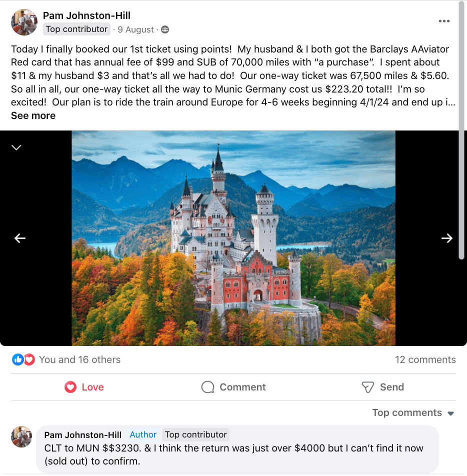This screenshot has width=467, height=476.
Task: Go to previous photo with left arrow
Action: [20, 238]
